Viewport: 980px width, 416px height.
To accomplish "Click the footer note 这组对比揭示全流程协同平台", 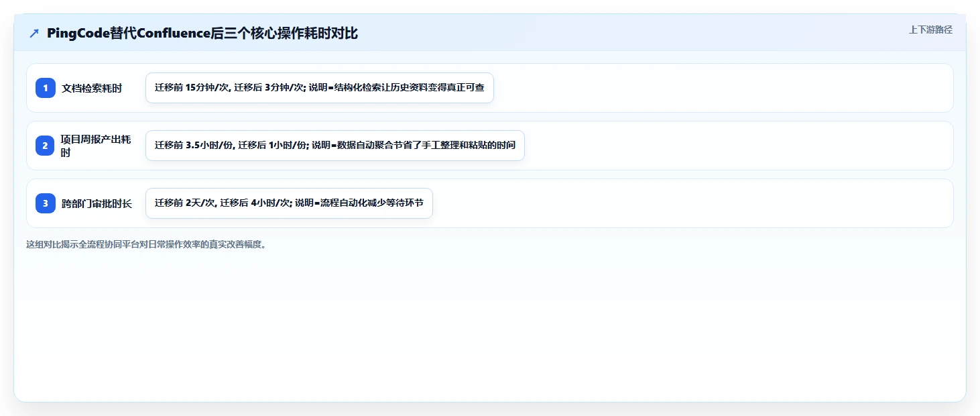I will tap(146, 244).
